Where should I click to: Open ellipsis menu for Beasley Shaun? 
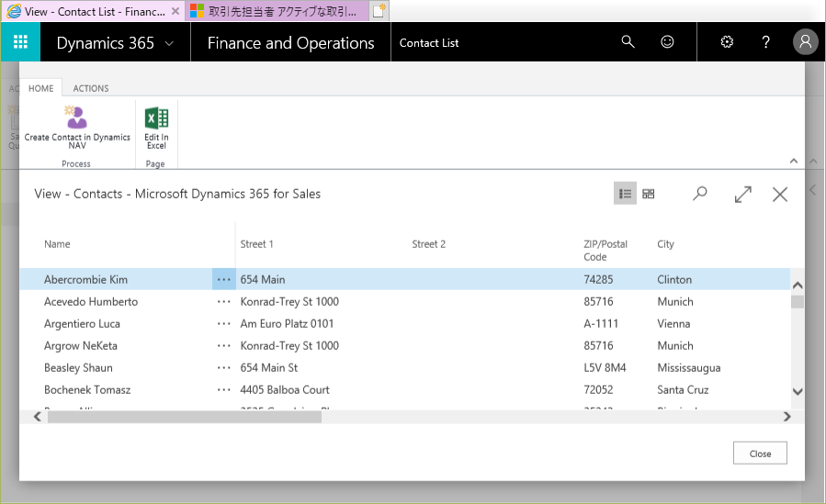[224, 368]
